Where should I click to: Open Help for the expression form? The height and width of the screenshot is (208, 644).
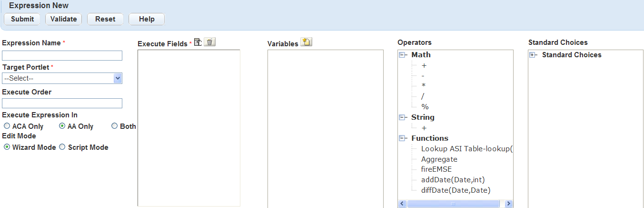coord(147,19)
